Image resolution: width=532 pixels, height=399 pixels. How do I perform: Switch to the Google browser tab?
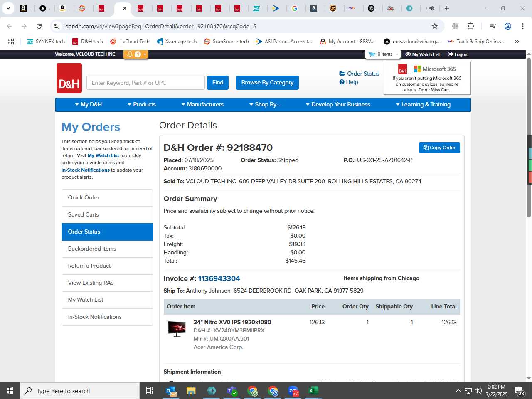pos(295,8)
